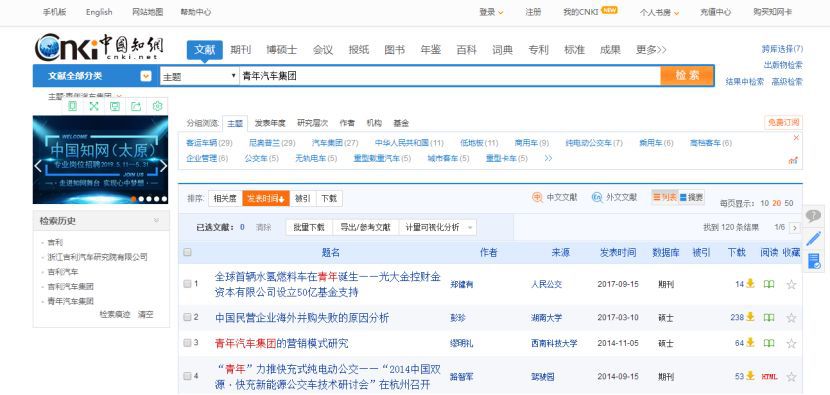This screenshot has height=395, width=830.
Task: Open online reading book icon for article 3
Action: pyautogui.click(x=769, y=343)
